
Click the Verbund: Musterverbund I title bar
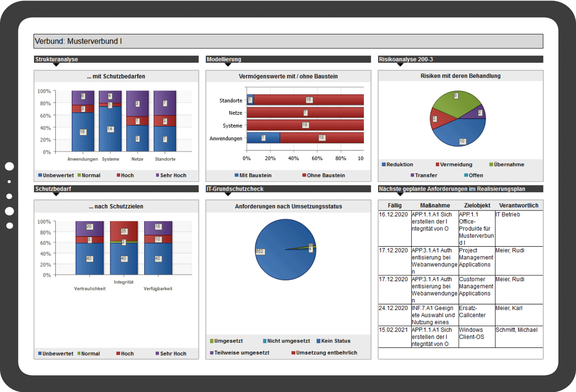coord(288,41)
